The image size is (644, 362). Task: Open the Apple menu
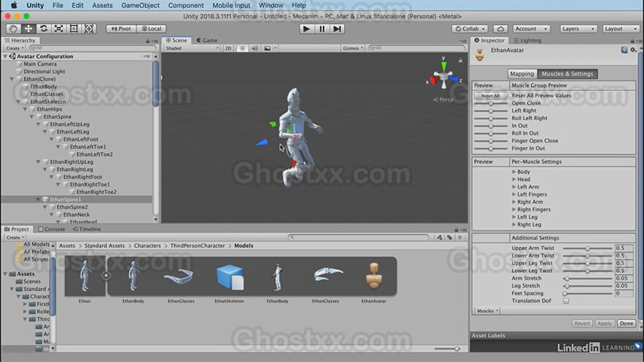[x=14, y=5]
